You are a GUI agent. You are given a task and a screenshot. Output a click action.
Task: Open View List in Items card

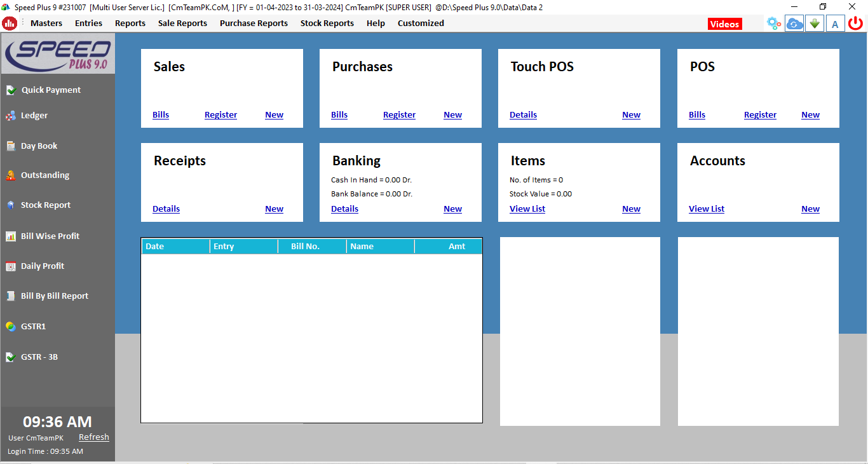tap(527, 209)
